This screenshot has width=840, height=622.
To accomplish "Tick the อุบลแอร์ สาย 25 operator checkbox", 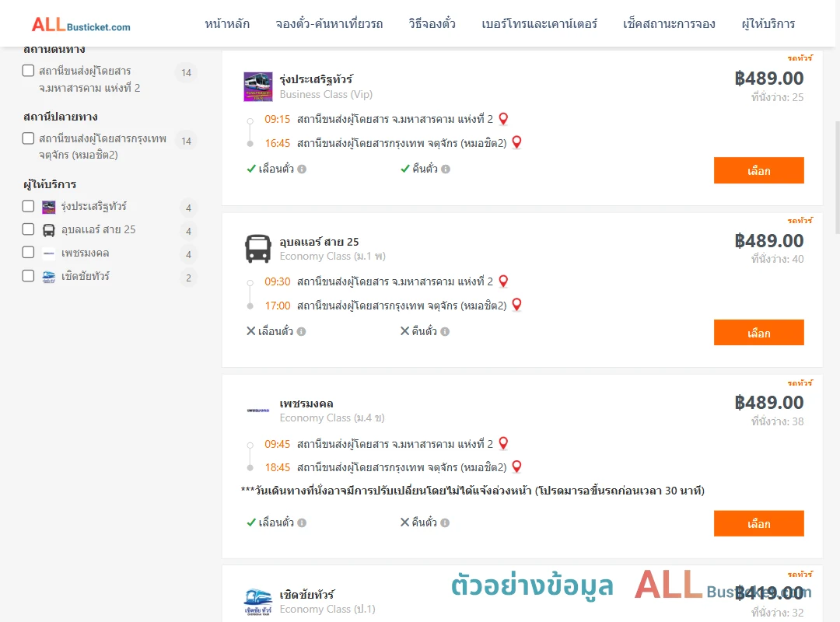I will click(x=28, y=229).
